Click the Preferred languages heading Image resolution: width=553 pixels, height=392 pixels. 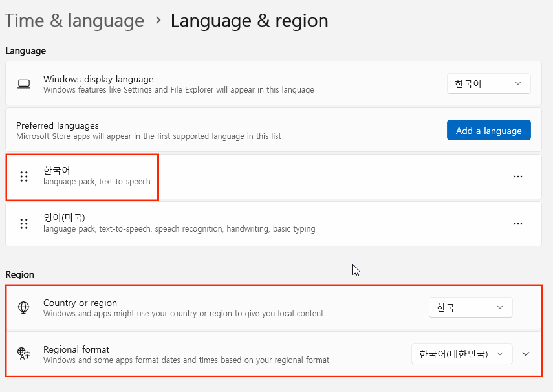57,125
